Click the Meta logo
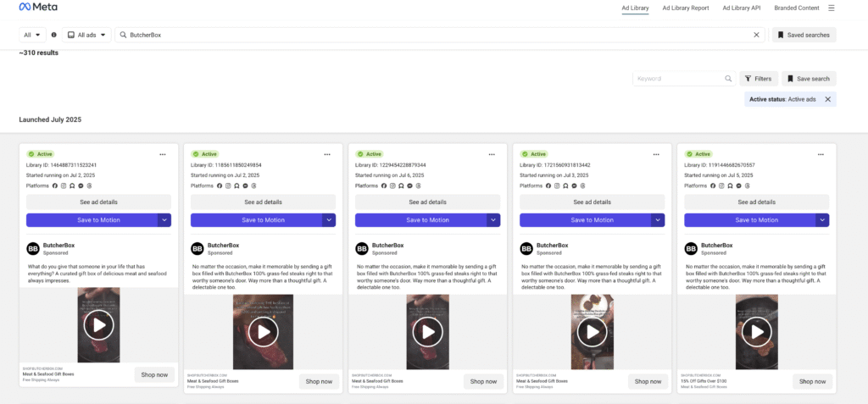 pyautogui.click(x=38, y=7)
